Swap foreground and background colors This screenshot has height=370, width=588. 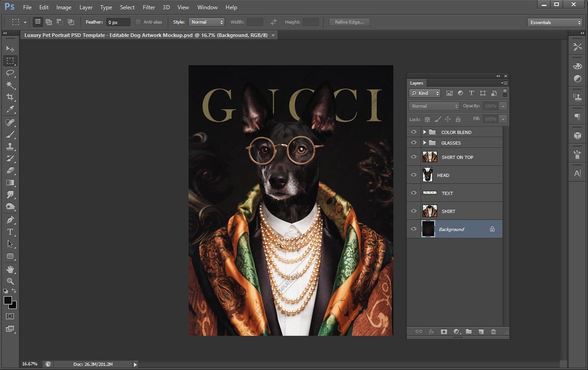pos(14,291)
